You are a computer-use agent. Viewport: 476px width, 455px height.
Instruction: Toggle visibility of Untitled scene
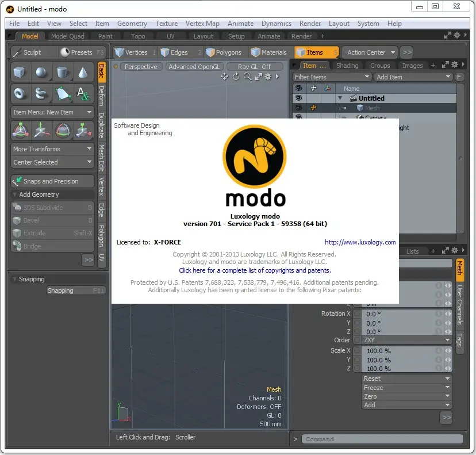pos(299,98)
